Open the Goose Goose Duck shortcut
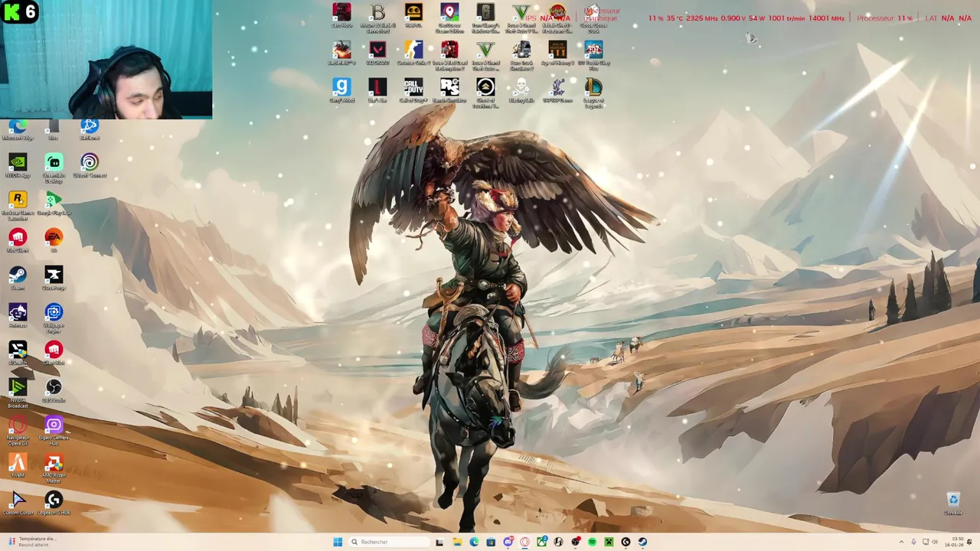This screenshot has width=980, height=551. point(593,18)
